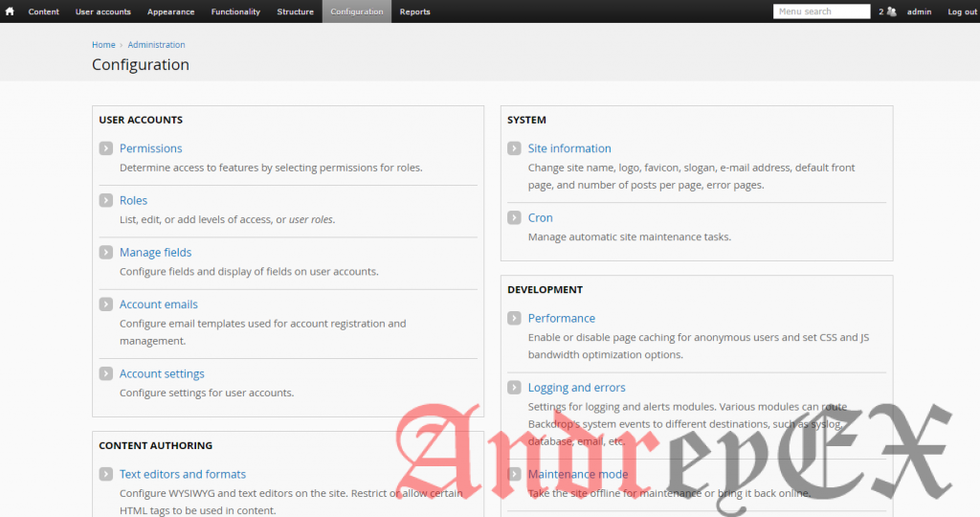Go to Administration breadcrumb
Viewport: 980px width, 517px height.
[156, 44]
